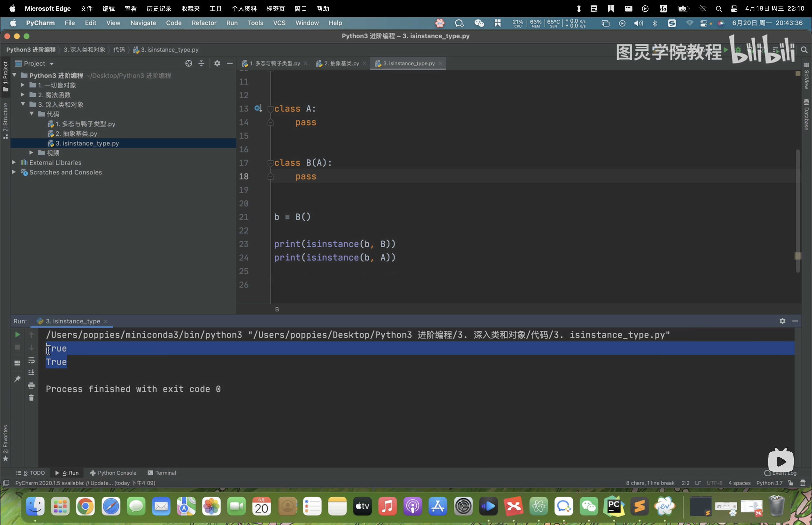Open the VCS menu
Image resolution: width=812 pixels, height=525 pixels.
(x=279, y=23)
